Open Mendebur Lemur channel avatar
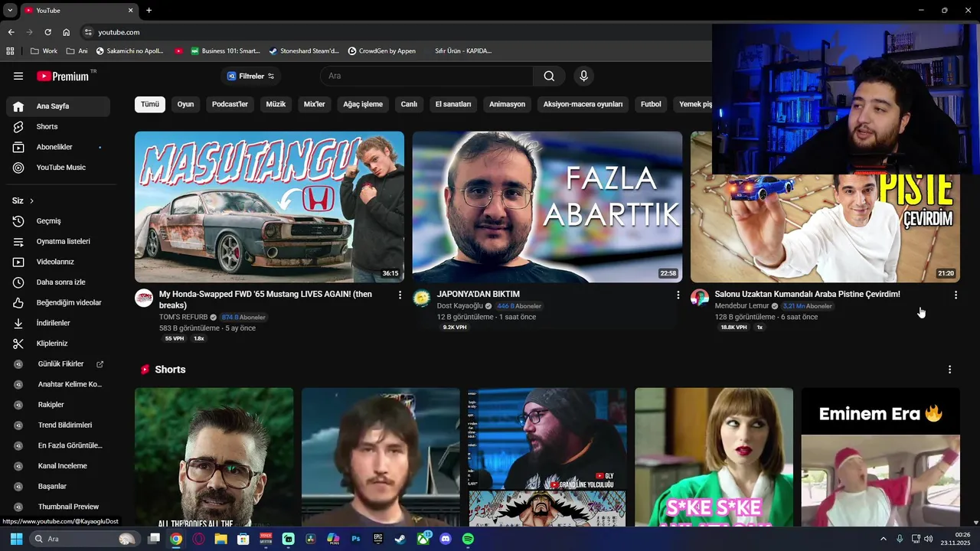This screenshot has width=980, height=551. [700, 298]
